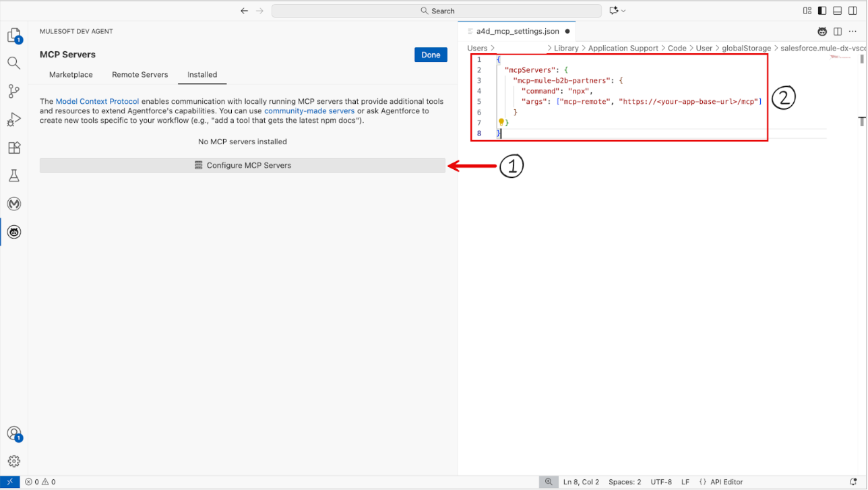Open the editor More Actions ellipsis menu
Image resolution: width=868 pixels, height=490 pixels.
coord(852,32)
